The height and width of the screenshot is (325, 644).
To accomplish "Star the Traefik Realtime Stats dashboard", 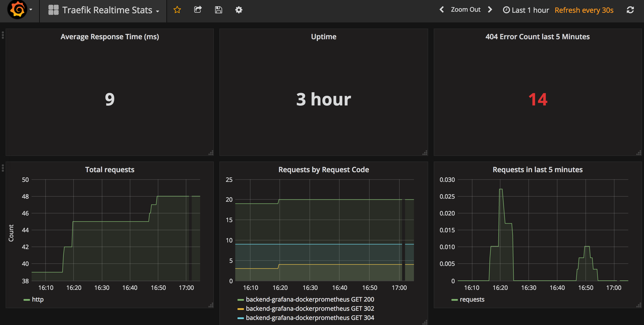I will (x=177, y=10).
